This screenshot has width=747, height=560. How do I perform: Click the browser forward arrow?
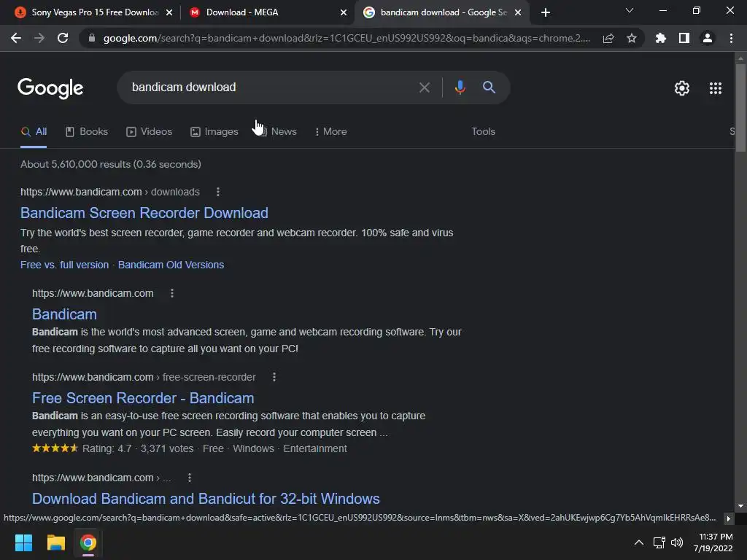(39, 38)
